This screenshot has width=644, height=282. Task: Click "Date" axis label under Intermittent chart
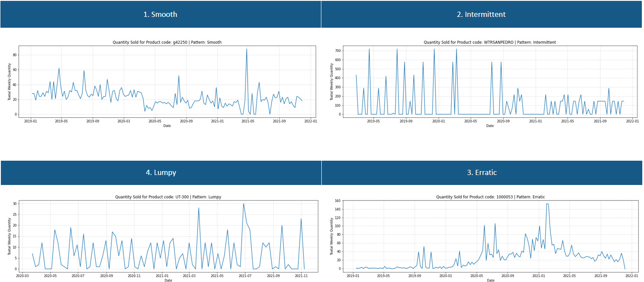coord(490,126)
